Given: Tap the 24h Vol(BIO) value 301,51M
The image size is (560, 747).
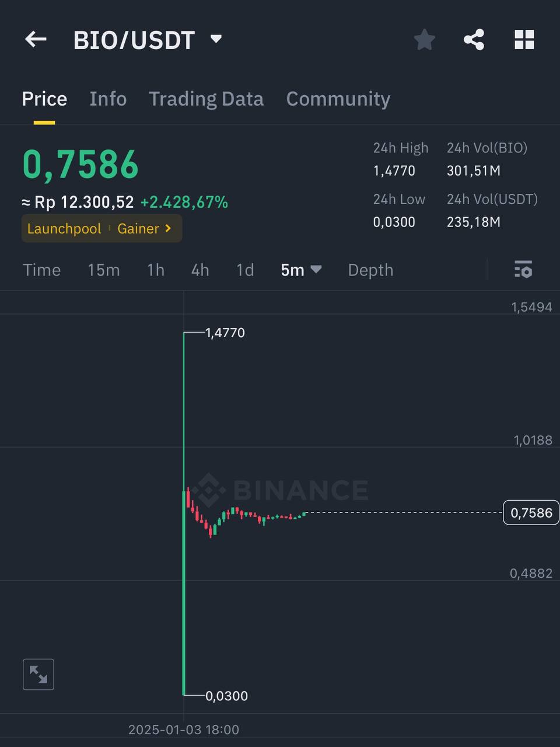Looking at the screenshot, I should (x=474, y=170).
